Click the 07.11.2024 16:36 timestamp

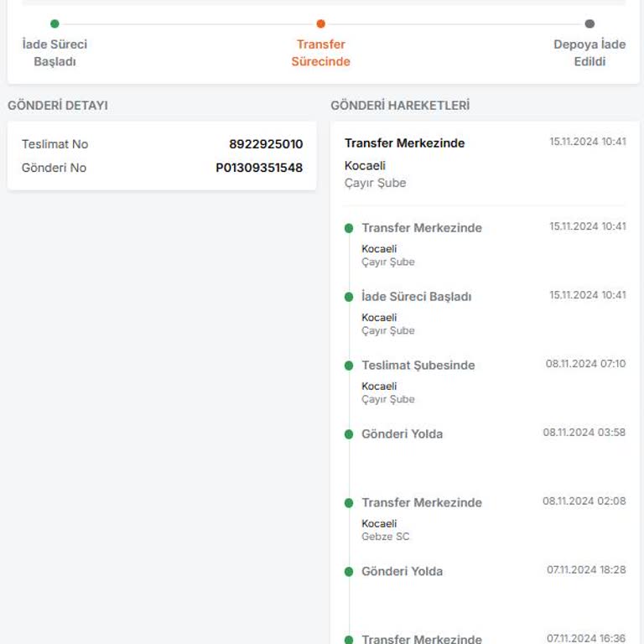point(586,639)
